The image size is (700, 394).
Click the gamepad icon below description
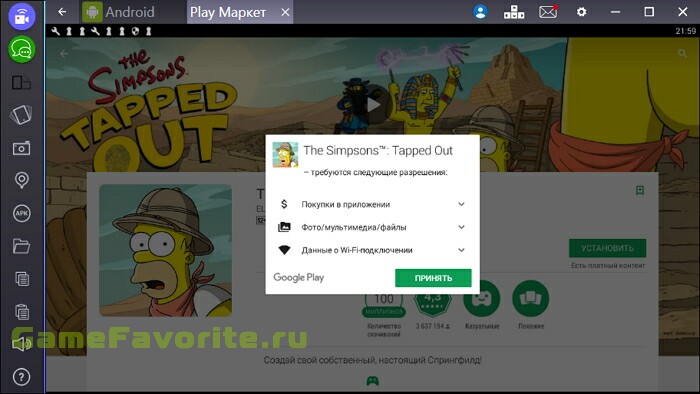point(372,381)
